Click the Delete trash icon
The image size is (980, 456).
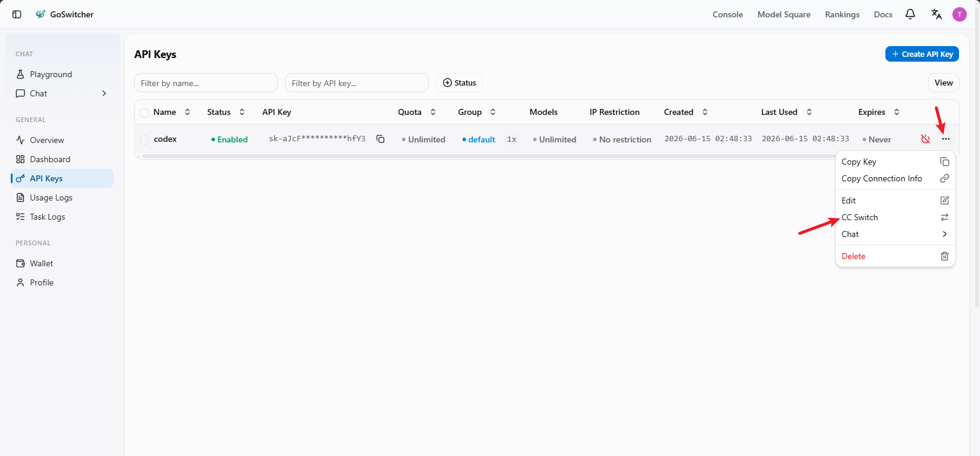coord(945,256)
